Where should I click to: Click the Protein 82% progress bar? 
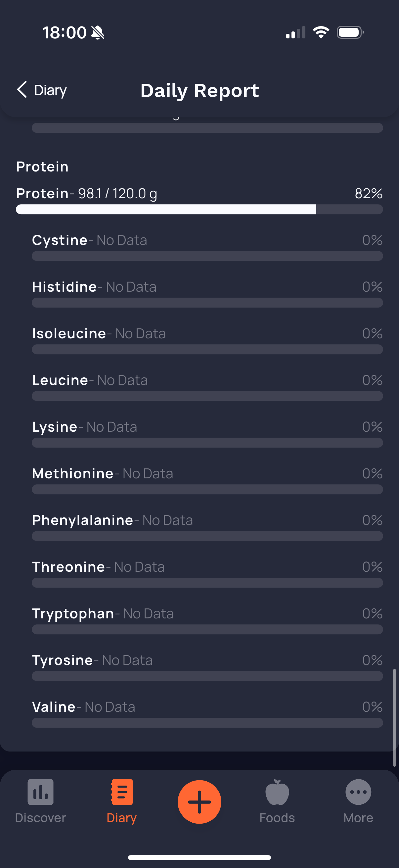(199, 209)
